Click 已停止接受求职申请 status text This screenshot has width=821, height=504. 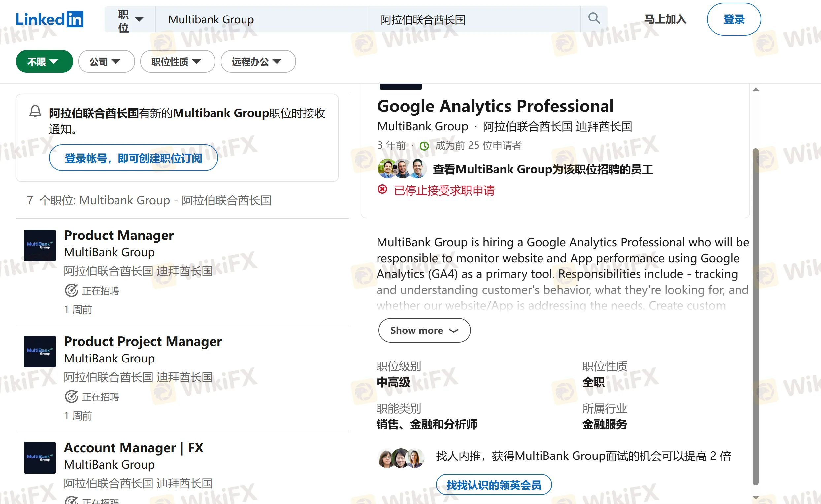[444, 190]
